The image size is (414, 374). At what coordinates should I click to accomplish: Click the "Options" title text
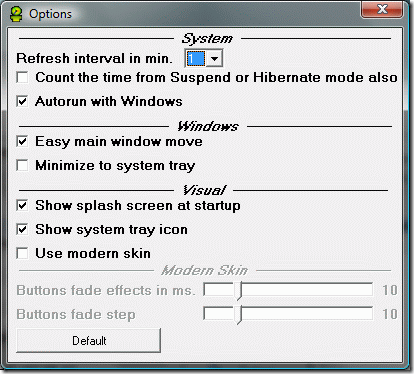pyautogui.click(x=50, y=14)
